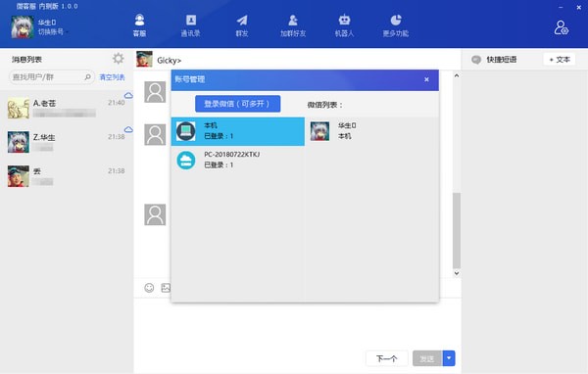
Task: Close the application window
Action: pyautogui.click(x=578, y=8)
